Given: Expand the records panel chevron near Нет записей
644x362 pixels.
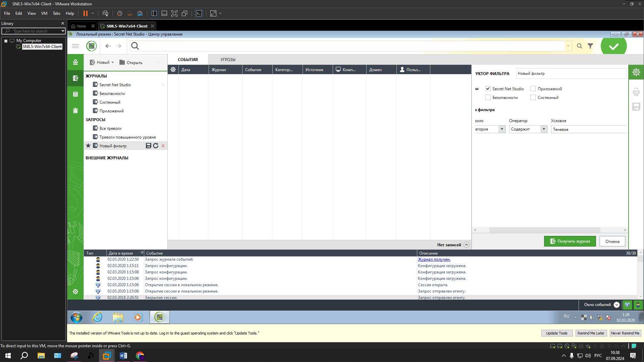Looking at the screenshot, I should pos(466,245).
